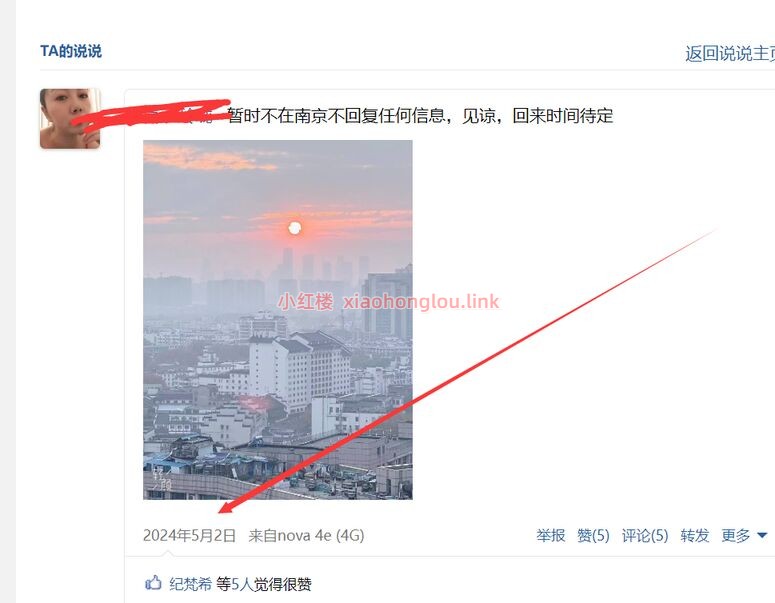The width and height of the screenshot is (775, 603).
Task: Like the post via 赞(5)
Action: click(593, 535)
